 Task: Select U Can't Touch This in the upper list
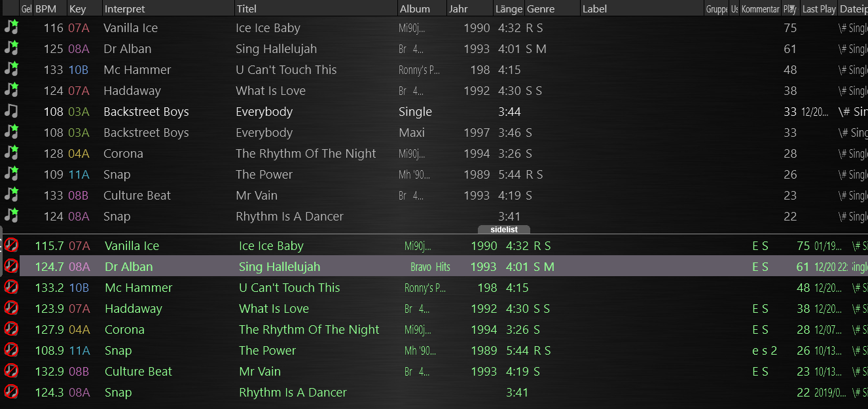pos(286,69)
